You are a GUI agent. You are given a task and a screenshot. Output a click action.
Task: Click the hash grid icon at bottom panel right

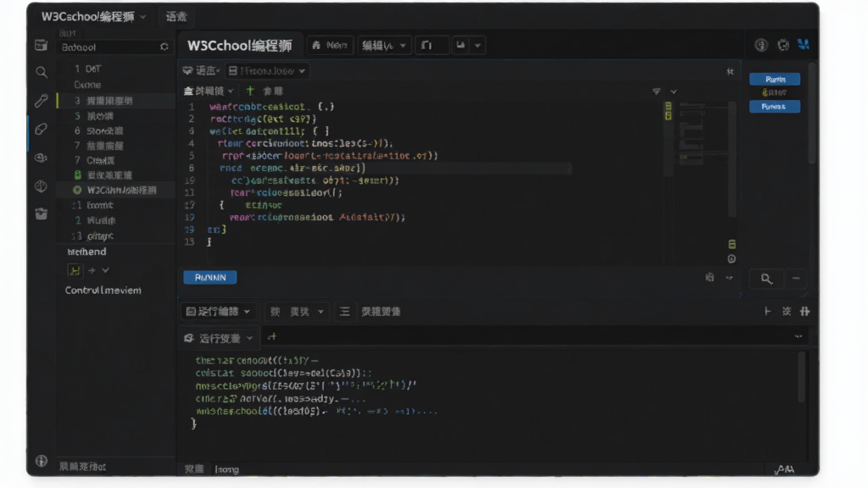pos(805,312)
